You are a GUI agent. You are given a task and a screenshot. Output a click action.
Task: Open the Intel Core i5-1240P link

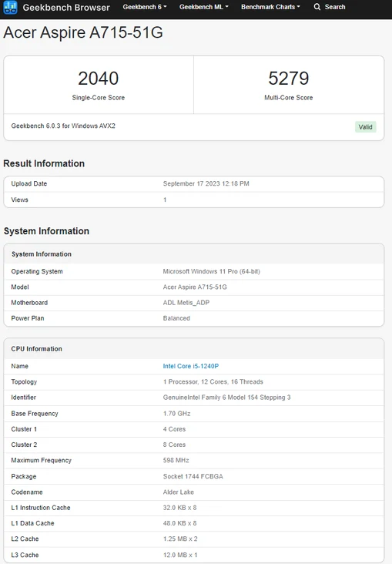[190, 366]
